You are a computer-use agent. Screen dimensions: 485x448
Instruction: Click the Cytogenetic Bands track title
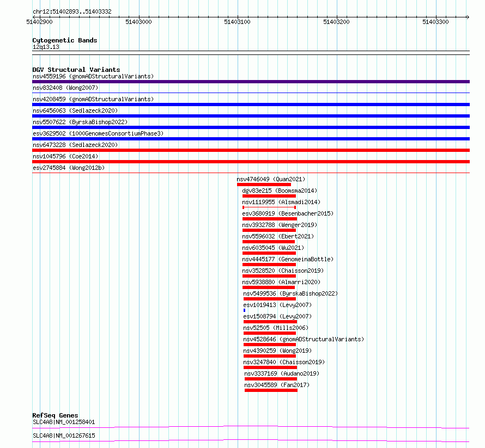pos(65,40)
